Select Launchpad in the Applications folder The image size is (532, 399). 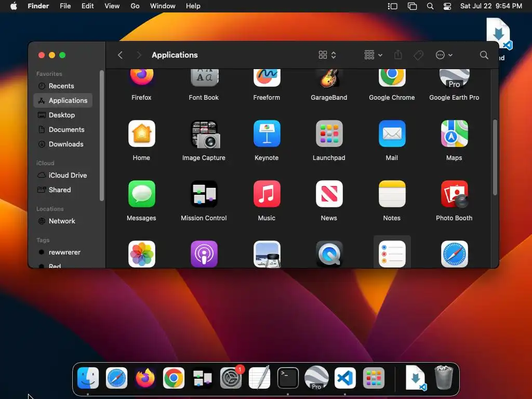329,134
